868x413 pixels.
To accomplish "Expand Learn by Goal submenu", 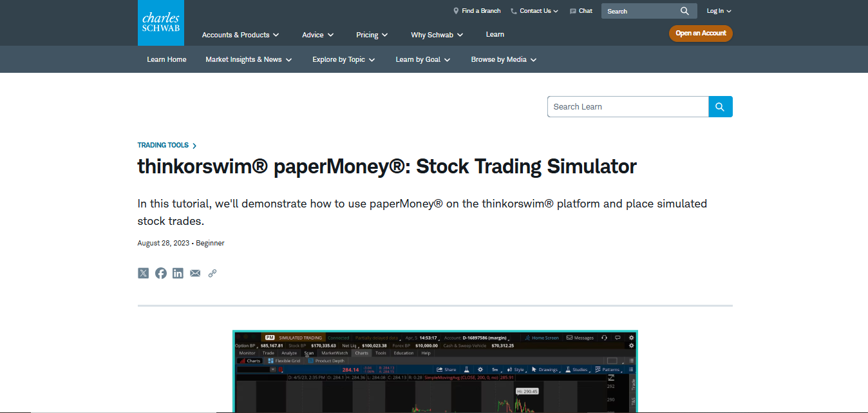I will click(422, 59).
